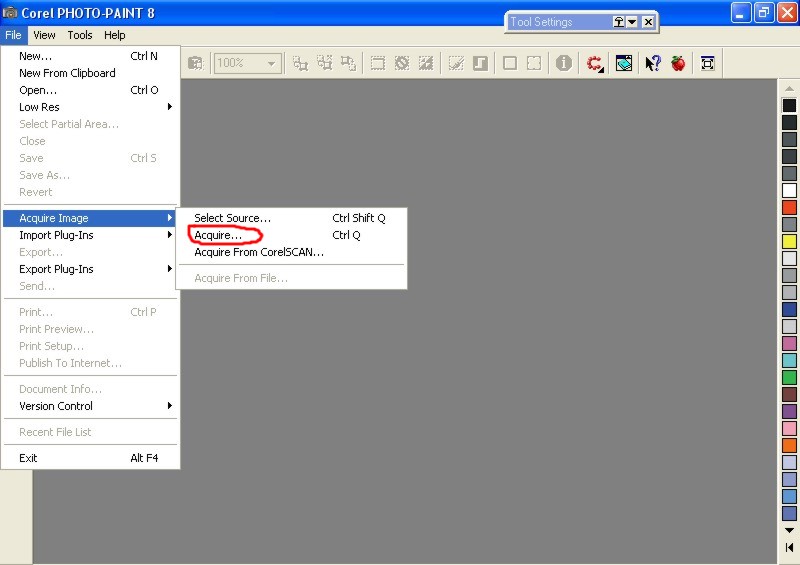
Task: Choose Acquire From CorelSCAN...
Action: coord(291,252)
